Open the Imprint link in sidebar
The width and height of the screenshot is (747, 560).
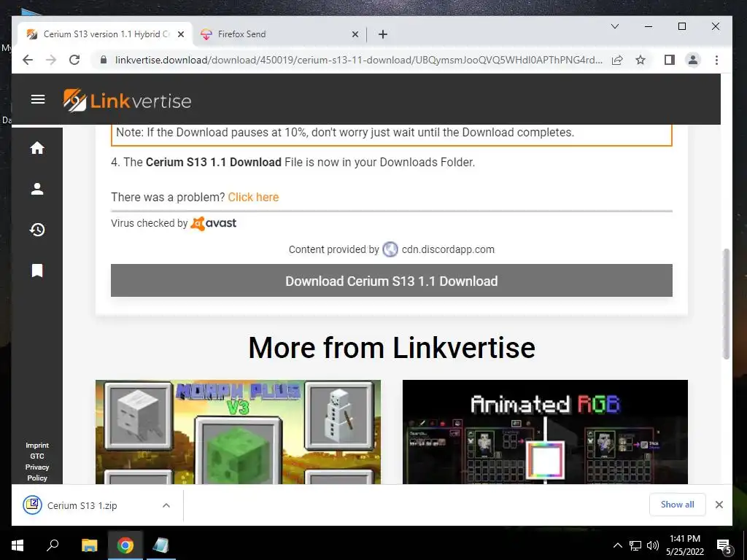pos(37,446)
